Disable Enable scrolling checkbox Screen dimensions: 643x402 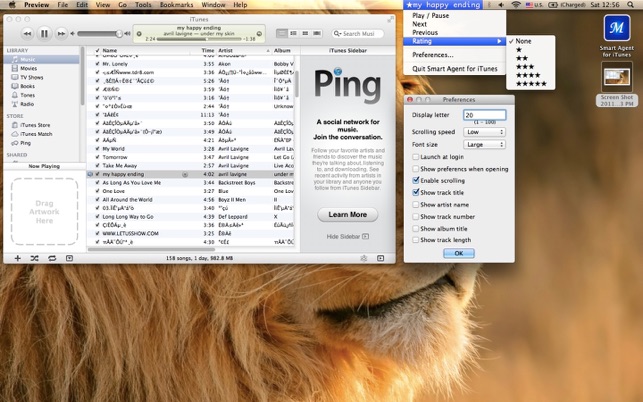pos(415,180)
